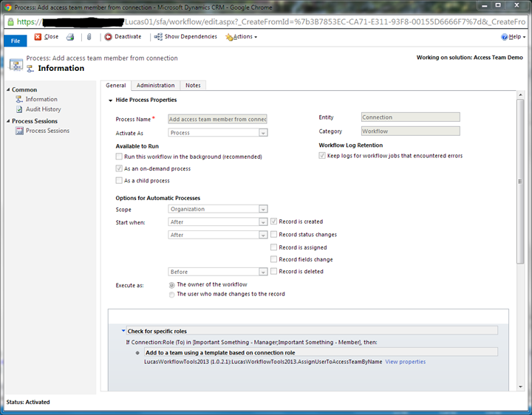This screenshot has height=415, width=532.
Task: Click the padlock icon in the address bar
Action: [11, 21]
